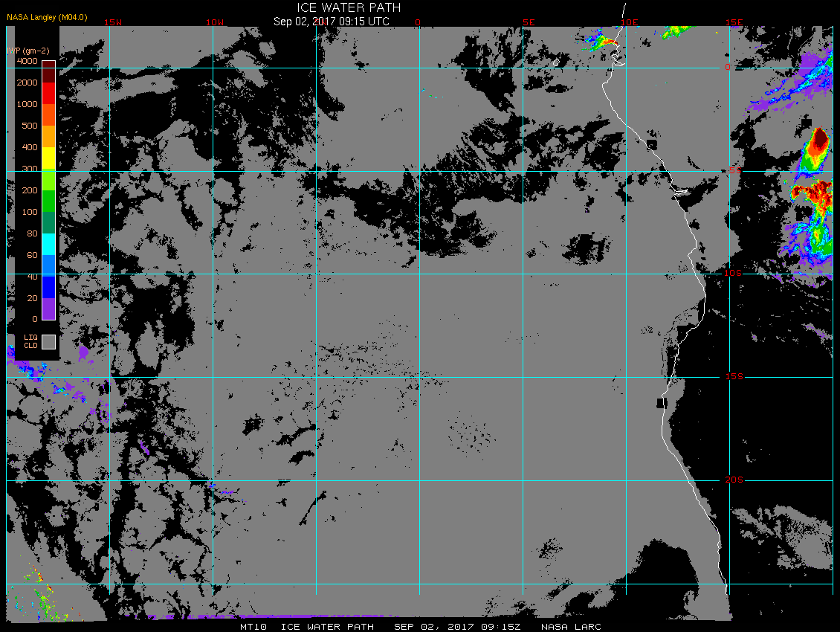Screen dimensions: 840x632
Task: Click the footer 'SEP 02, 2017 09:15Z' text
Action: (x=457, y=627)
